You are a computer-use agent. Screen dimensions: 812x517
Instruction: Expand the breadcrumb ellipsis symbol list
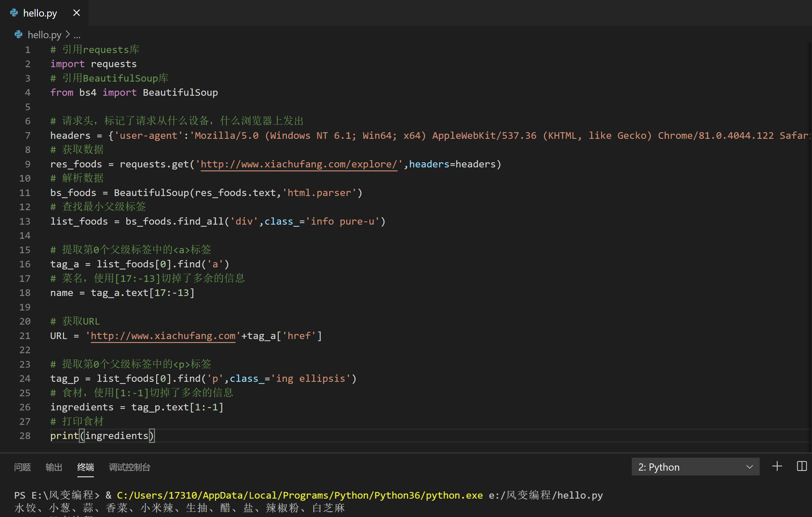pos(77,35)
